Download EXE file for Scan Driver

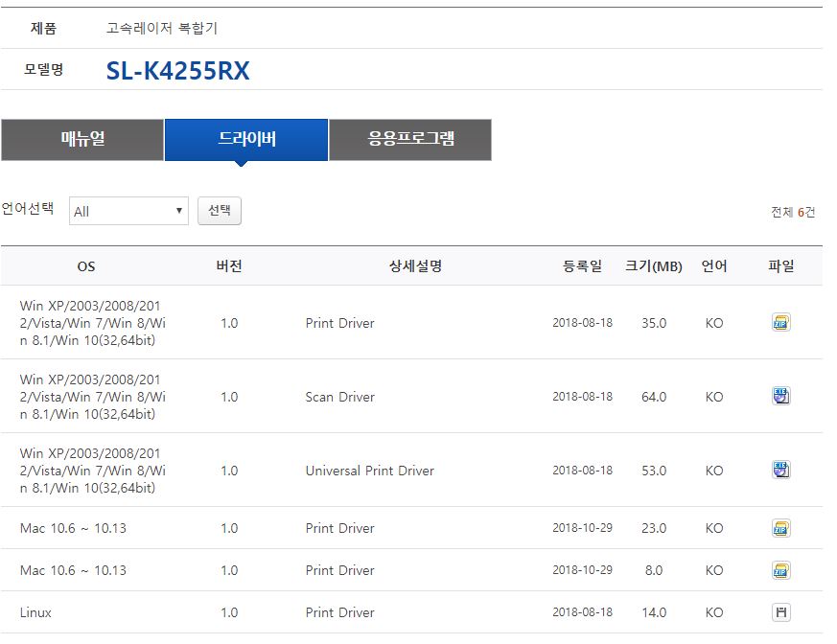tap(781, 397)
